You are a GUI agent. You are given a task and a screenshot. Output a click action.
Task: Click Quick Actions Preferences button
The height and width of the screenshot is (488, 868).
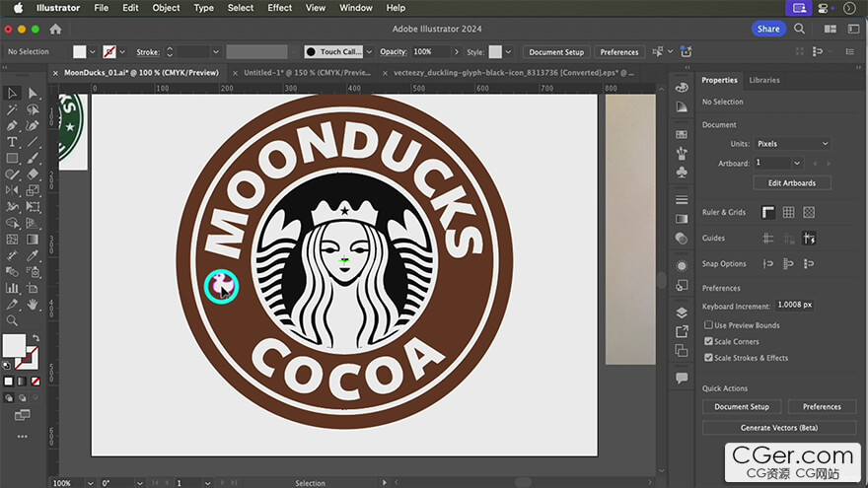(822, 406)
